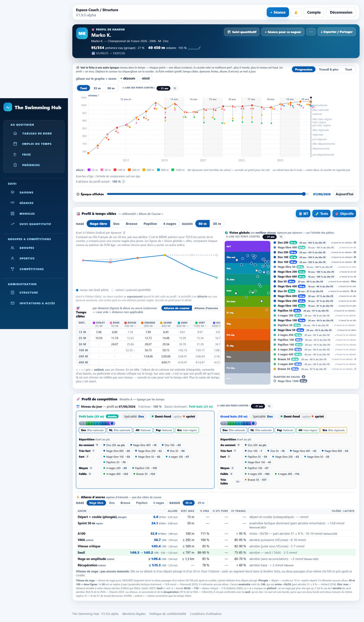Click the dézoom button
This screenshot has width=364, height=622.
coord(128,78)
